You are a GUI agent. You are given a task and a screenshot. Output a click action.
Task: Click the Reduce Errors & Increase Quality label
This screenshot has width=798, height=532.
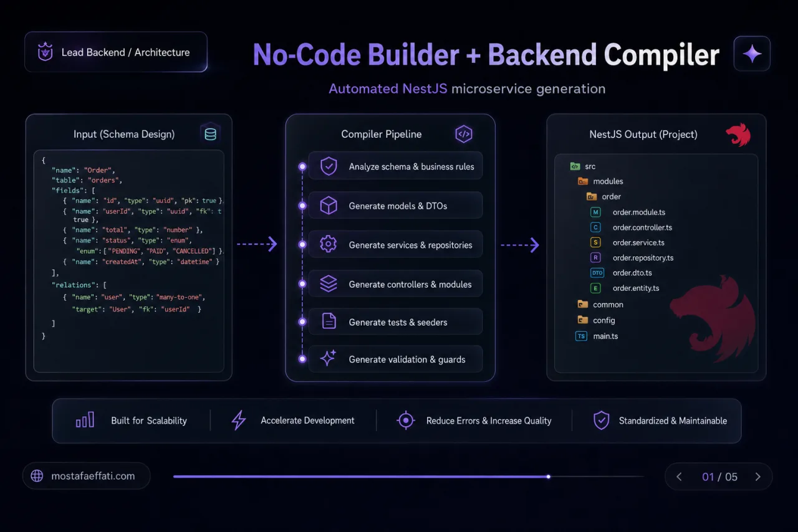coord(489,420)
